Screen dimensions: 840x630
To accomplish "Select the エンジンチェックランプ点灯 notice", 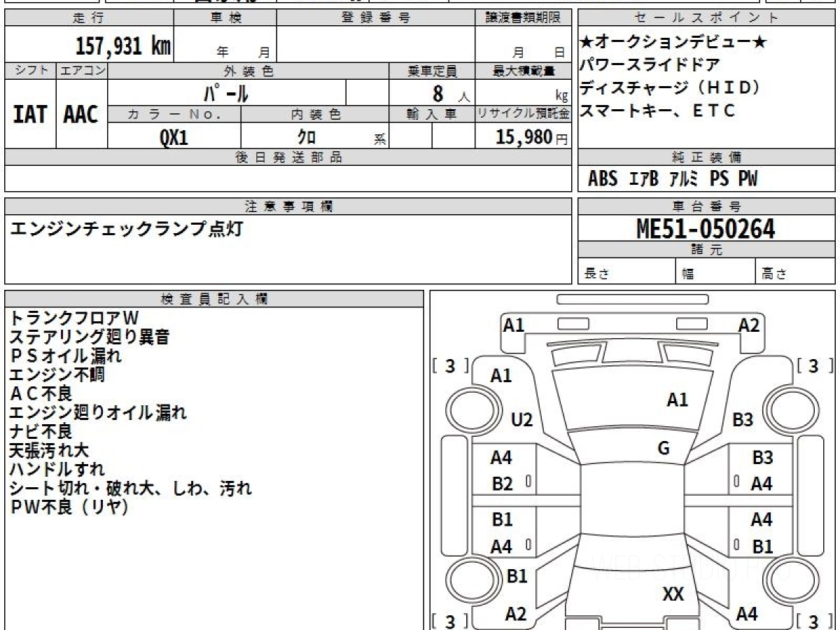I will 126,228.
